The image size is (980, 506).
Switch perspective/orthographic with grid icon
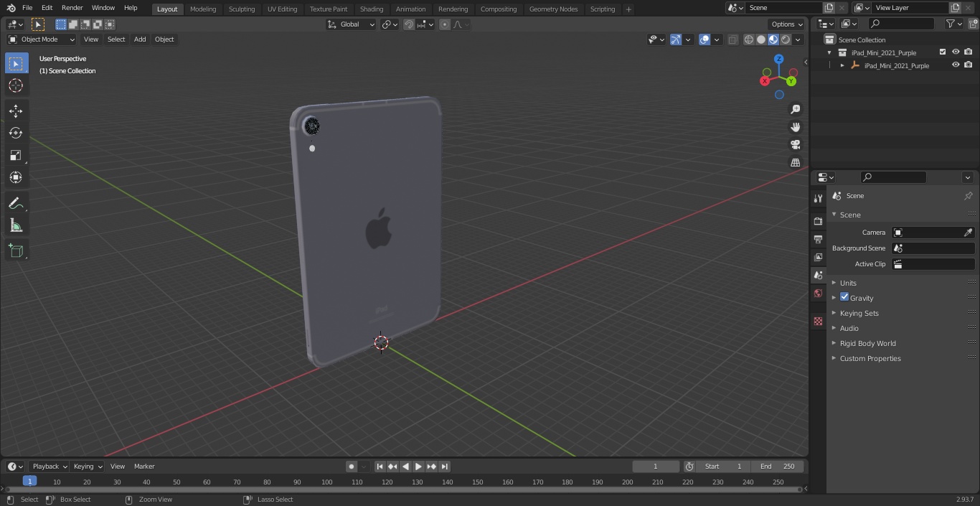click(795, 162)
